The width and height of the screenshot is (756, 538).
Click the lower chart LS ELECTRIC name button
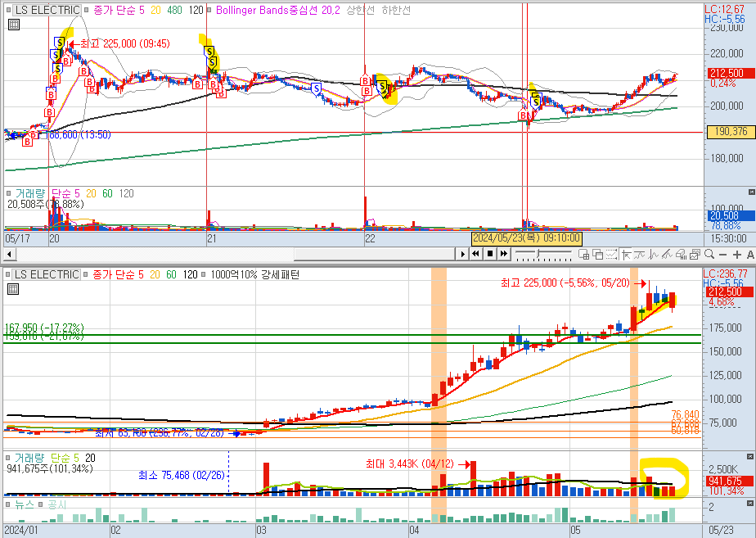(46, 274)
